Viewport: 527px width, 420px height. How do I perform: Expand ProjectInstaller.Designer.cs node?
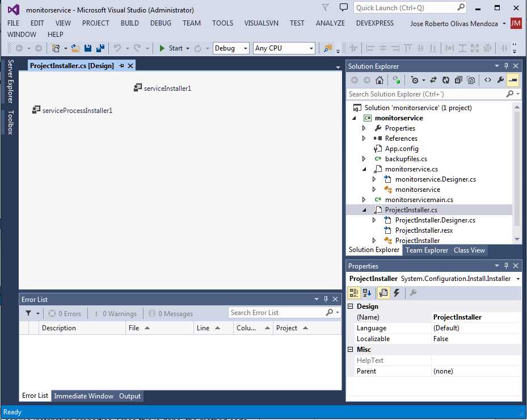(374, 220)
